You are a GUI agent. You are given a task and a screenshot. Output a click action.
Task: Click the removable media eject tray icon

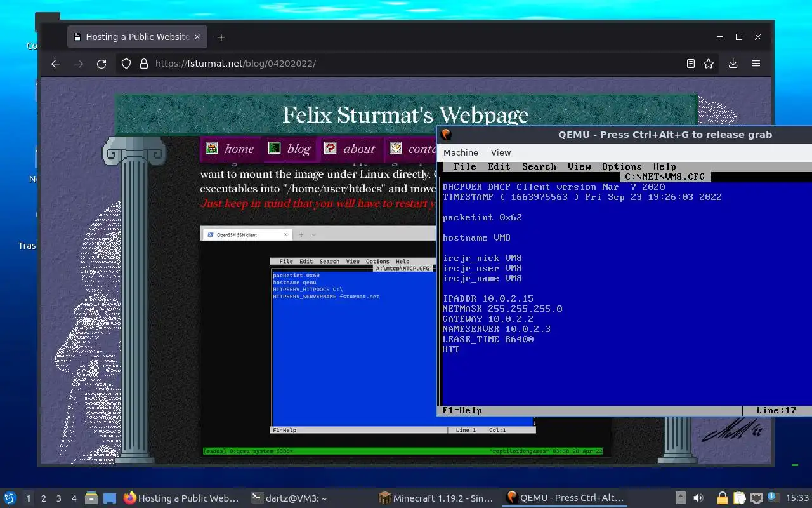[680, 498]
